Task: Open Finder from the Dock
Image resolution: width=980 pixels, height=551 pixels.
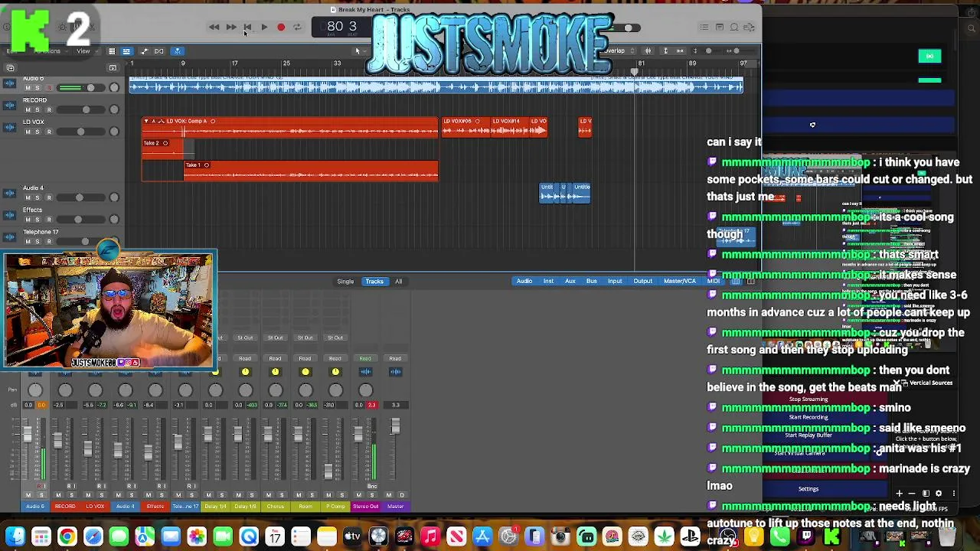Action: pyautogui.click(x=15, y=536)
